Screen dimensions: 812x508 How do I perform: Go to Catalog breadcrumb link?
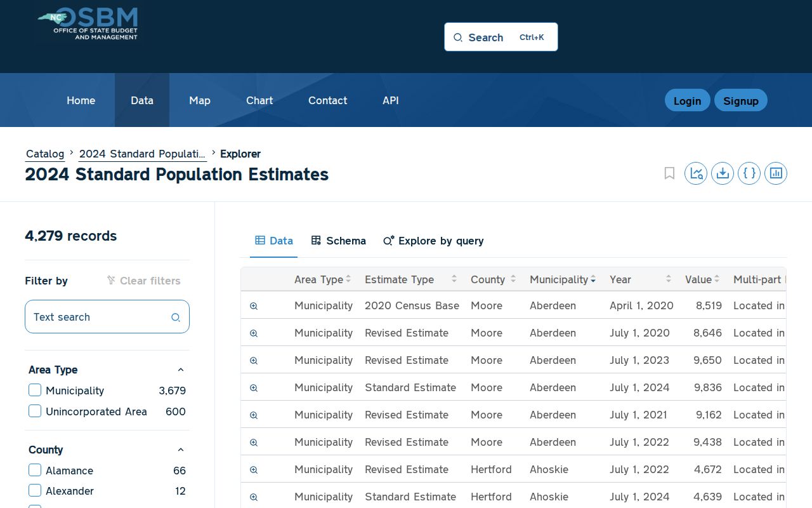pos(45,154)
